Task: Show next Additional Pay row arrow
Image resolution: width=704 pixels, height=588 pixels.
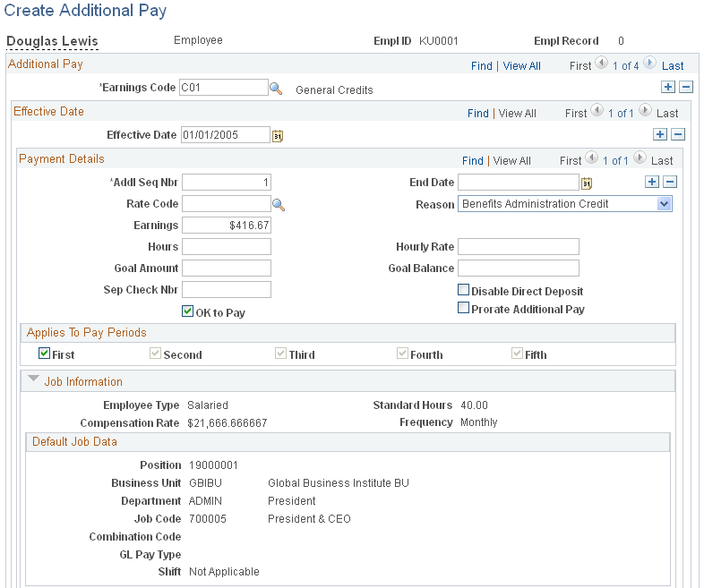Action: (x=649, y=63)
